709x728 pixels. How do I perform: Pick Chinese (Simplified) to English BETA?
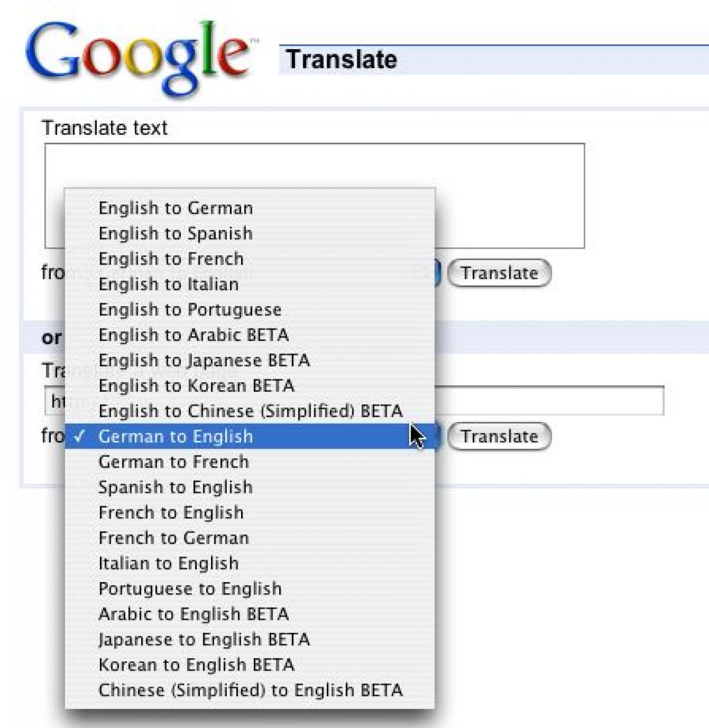(x=251, y=691)
